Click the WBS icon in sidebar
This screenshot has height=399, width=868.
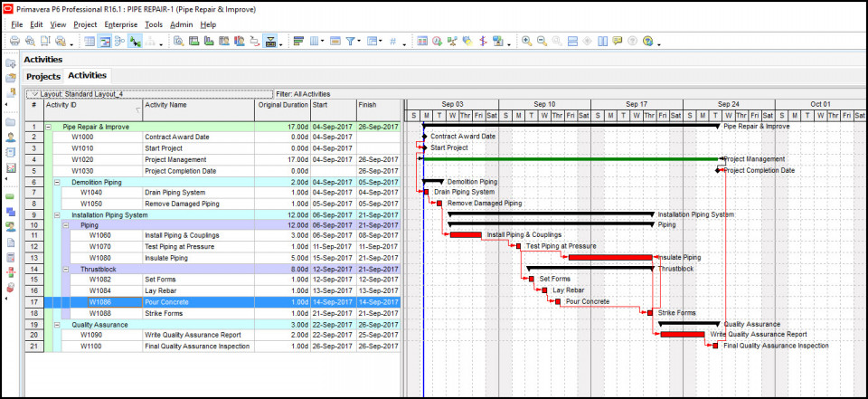11,212
